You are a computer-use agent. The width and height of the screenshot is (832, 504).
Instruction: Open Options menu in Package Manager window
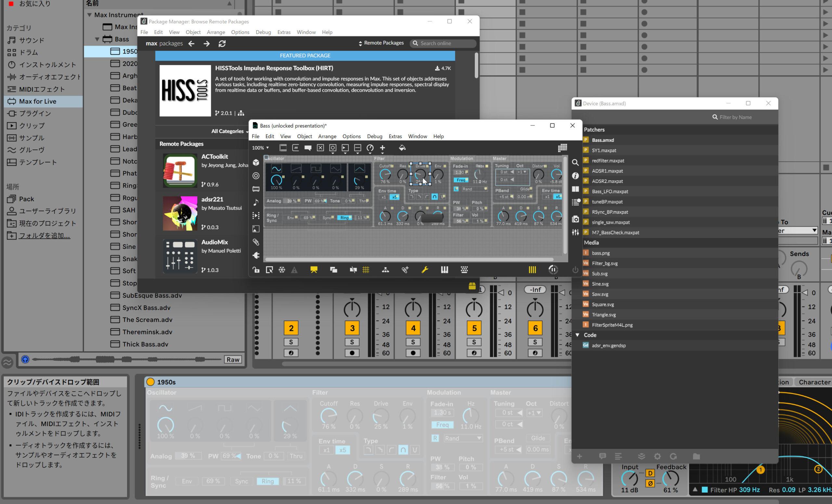click(240, 32)
